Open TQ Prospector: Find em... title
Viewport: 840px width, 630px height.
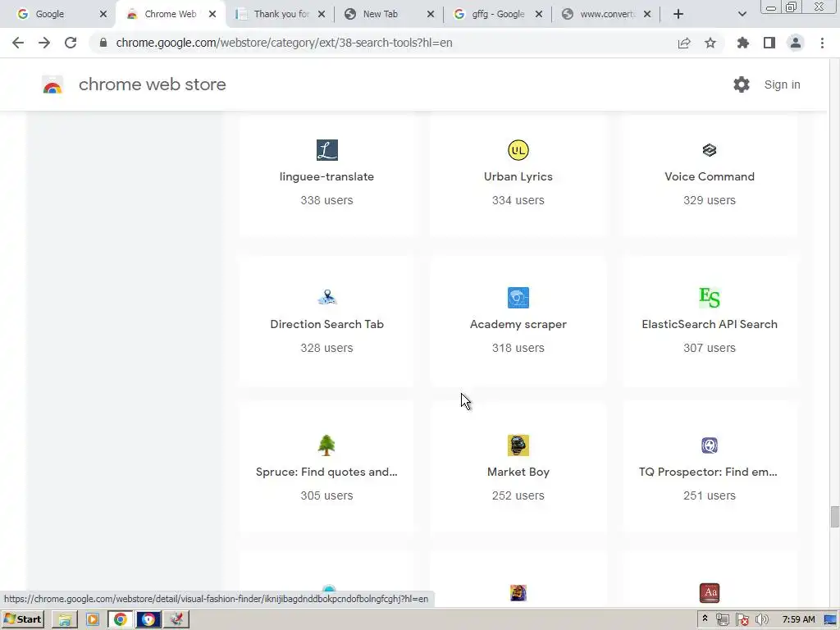708,472
